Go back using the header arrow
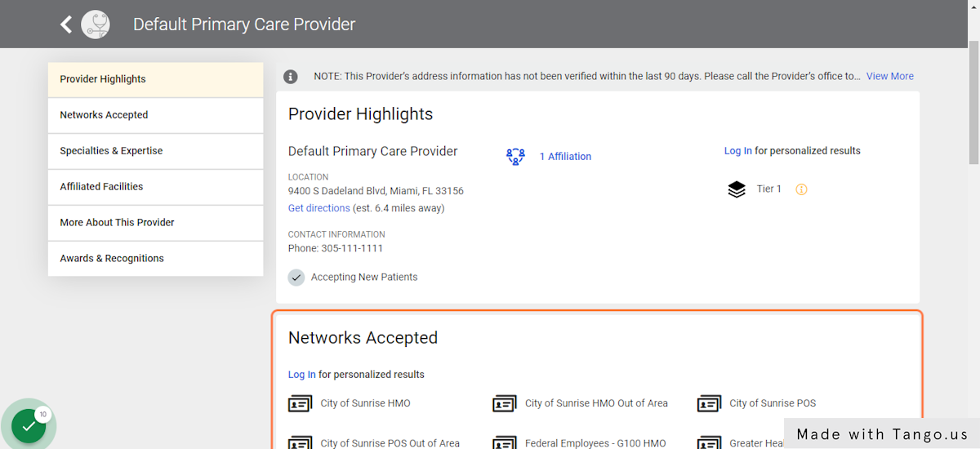 coord(66,24)
